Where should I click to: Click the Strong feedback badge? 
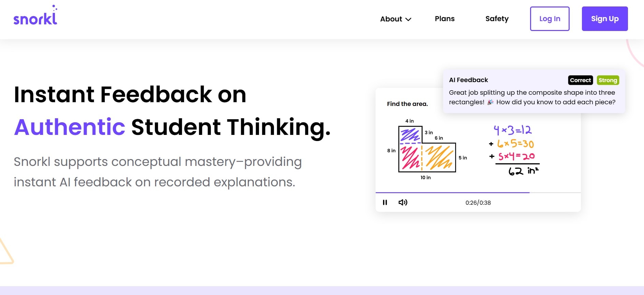(608, 80)
